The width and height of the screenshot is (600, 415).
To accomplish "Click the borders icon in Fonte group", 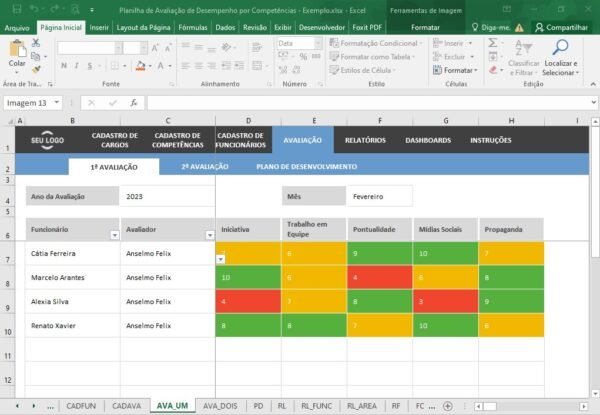I will tap(114, 66).
